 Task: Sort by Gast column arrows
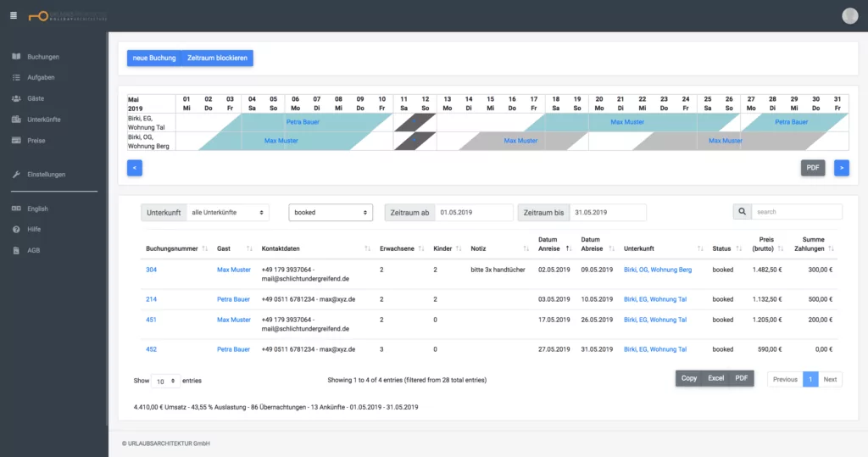point(249,248)
